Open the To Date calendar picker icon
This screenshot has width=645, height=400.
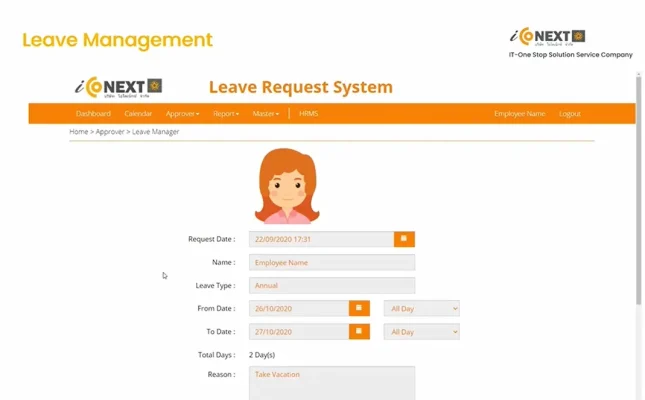[359, 331]
